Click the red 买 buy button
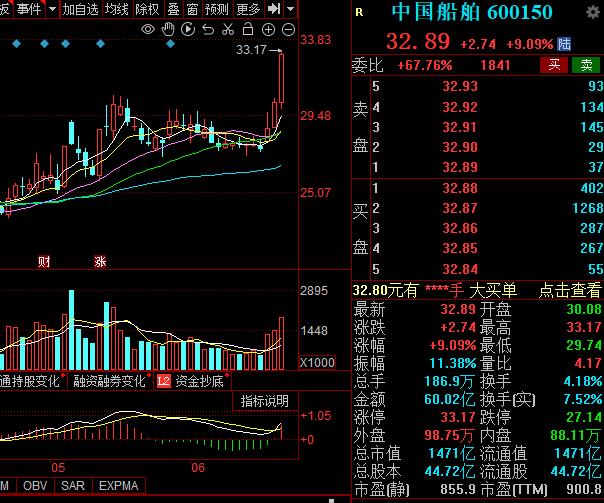Image resolution: width=604 pixels, height=503 pixels. click(554, 65)
